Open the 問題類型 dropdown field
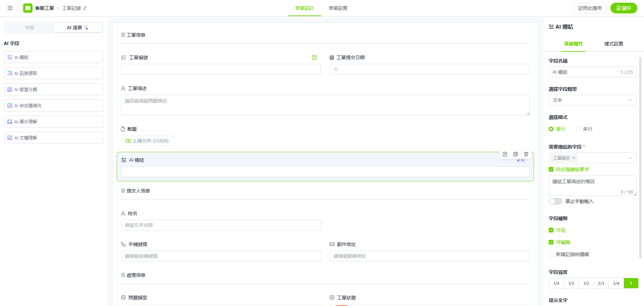Viewport: 644px width, 306px height. 221,304
